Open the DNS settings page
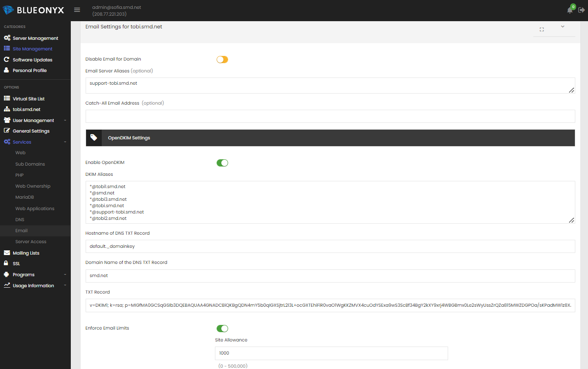Screen dimensions: 588x369 (x=20, y=219)
